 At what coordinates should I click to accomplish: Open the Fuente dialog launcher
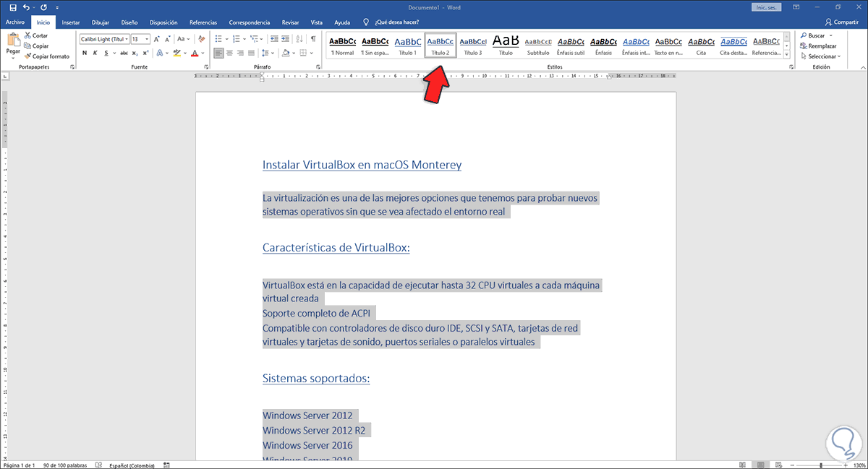click(206, 67)
